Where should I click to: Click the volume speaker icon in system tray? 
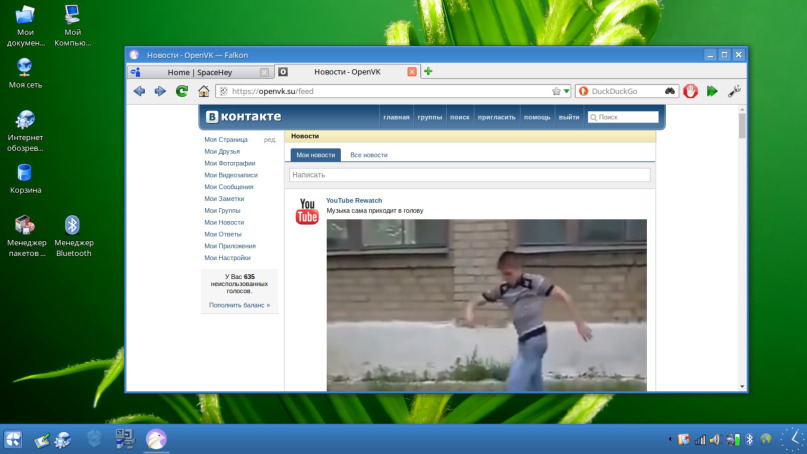[715, 439]
